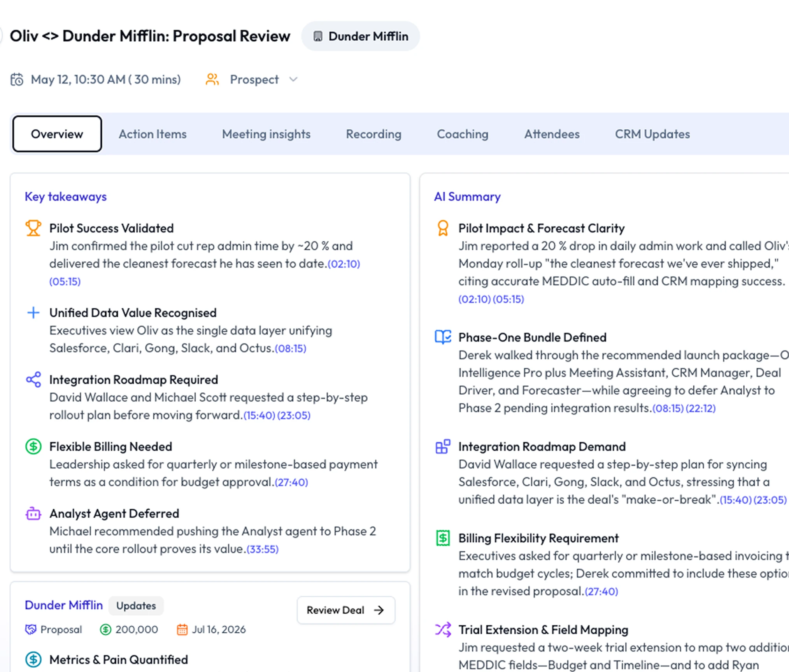Jump to (05:15) in Pilot Impact summary
This screenshot has height=672, width=789.
pyautogui.click(x=508, y=299)
